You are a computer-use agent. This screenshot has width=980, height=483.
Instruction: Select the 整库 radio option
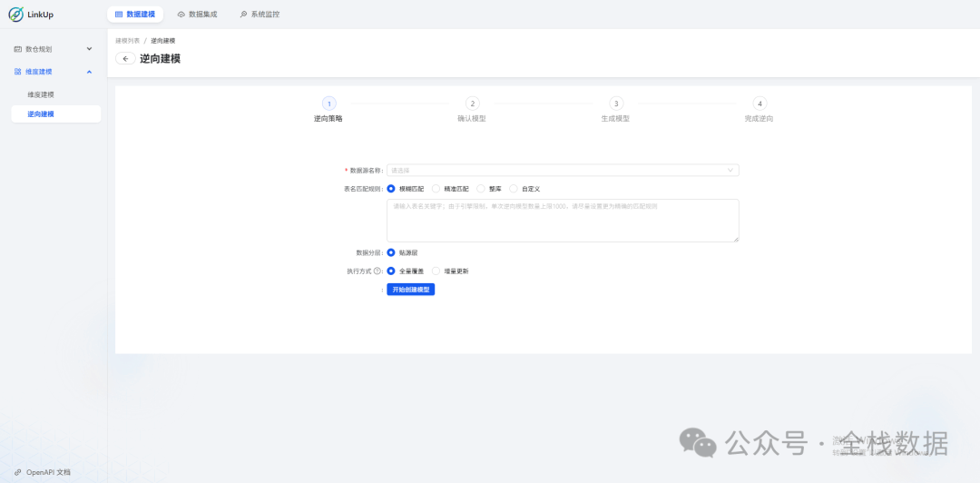pos(481,189)
